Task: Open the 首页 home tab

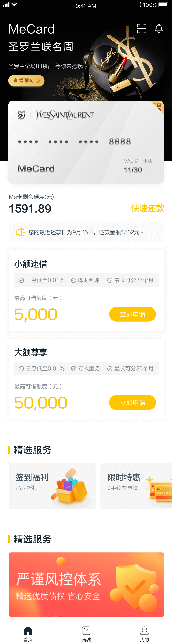Action: (x=28, y=634)
